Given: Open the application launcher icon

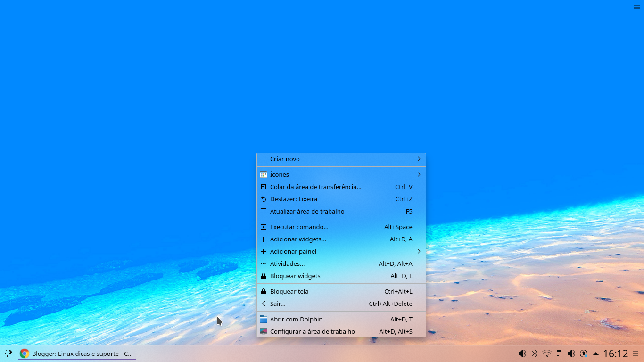Looking at the screenshot, I should [x=8, y=354].
